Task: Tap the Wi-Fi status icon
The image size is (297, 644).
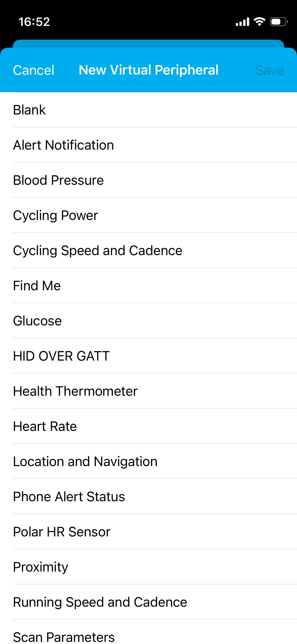Action: pos(259,22)
